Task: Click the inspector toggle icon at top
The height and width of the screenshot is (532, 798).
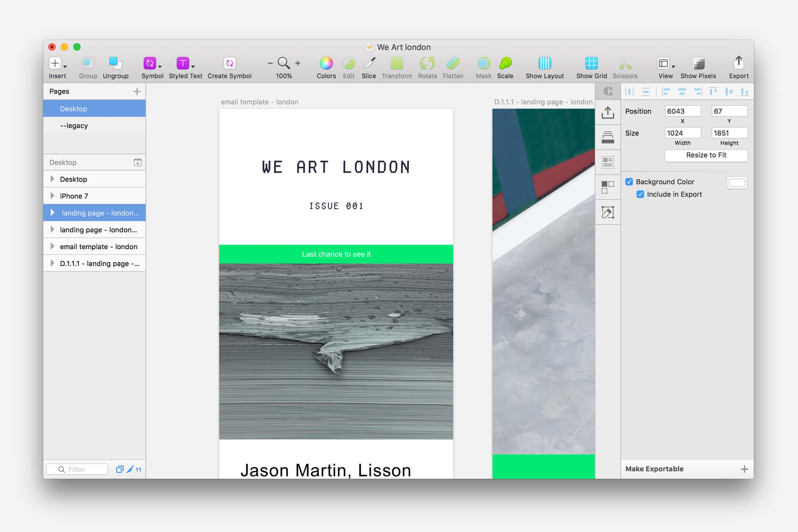Action: [x=608, y=91]
